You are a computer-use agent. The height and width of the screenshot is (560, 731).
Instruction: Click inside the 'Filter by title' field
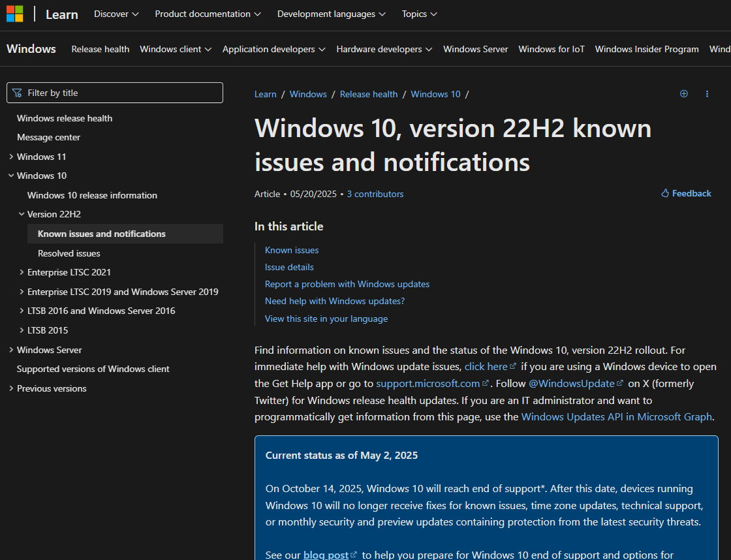click(x=115, y=93)
